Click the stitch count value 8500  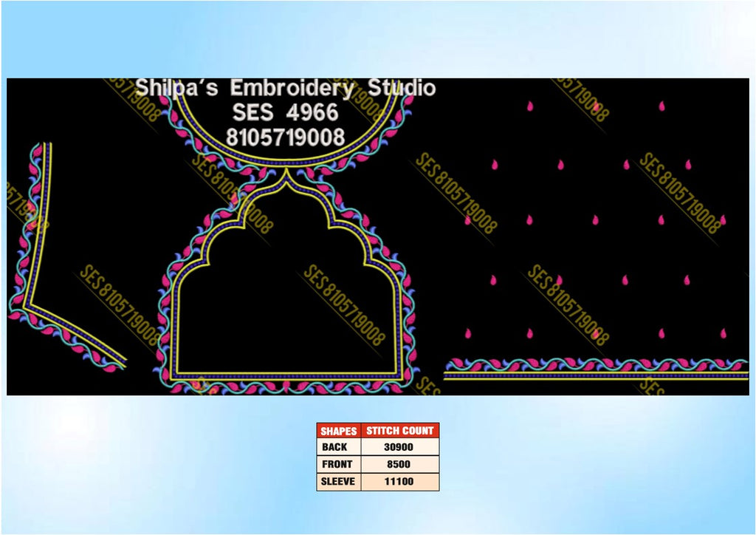399,464
